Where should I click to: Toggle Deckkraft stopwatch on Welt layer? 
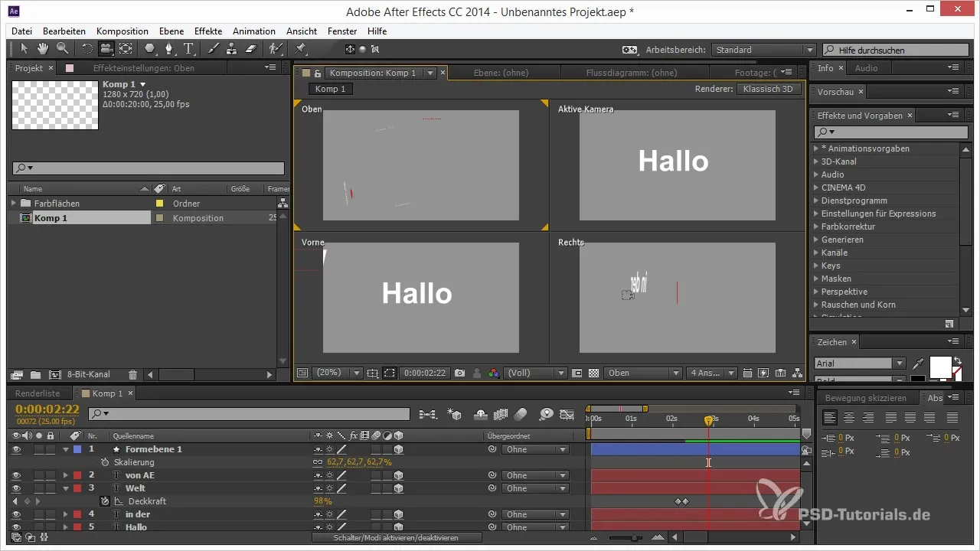[x=105, y=501]
